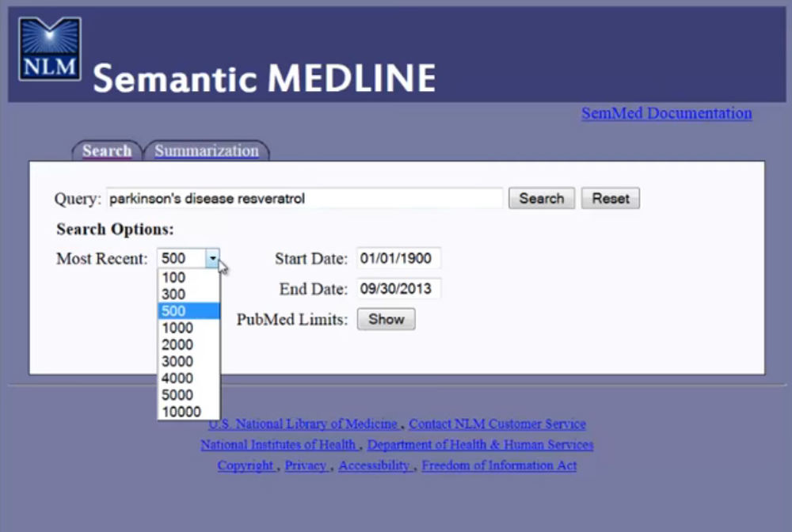Choose 4000 from the Most Recent list
Screen dimensions: 792x532
pos(189,378)
